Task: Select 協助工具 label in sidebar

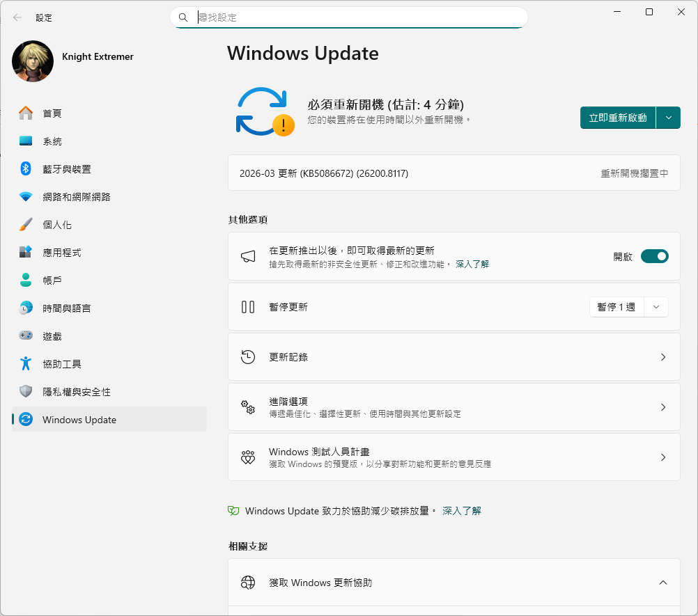Action: (62, 364)
